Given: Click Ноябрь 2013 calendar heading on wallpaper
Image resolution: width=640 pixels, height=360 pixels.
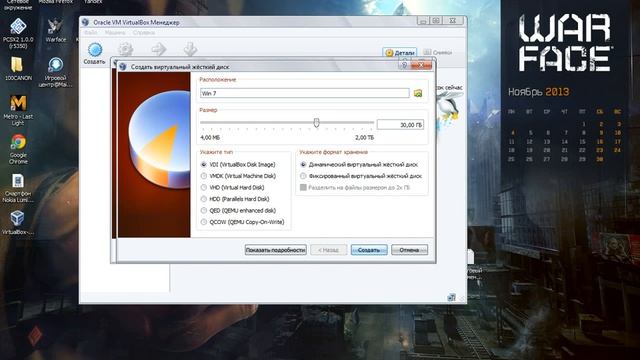Looking at the screenshot, I should pyautogui.click(x=538, y=92).
